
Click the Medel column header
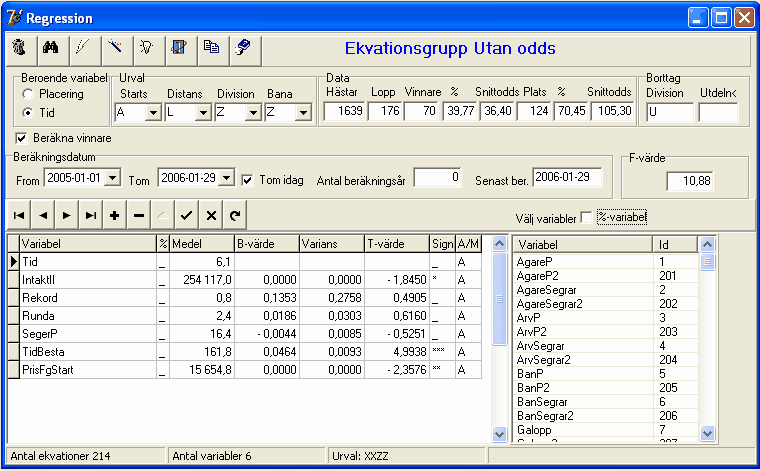[202, 244]
